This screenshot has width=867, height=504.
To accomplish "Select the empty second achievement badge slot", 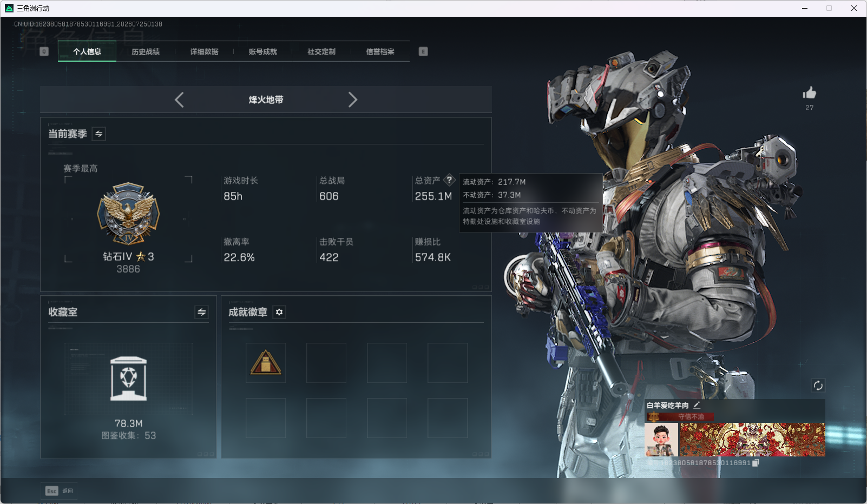I will (326, 363).
